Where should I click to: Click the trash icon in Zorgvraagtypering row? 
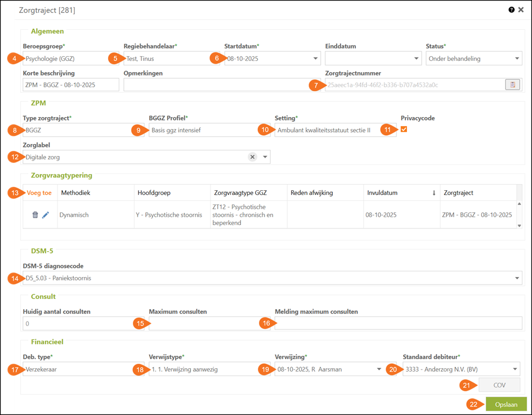(35, 215)
